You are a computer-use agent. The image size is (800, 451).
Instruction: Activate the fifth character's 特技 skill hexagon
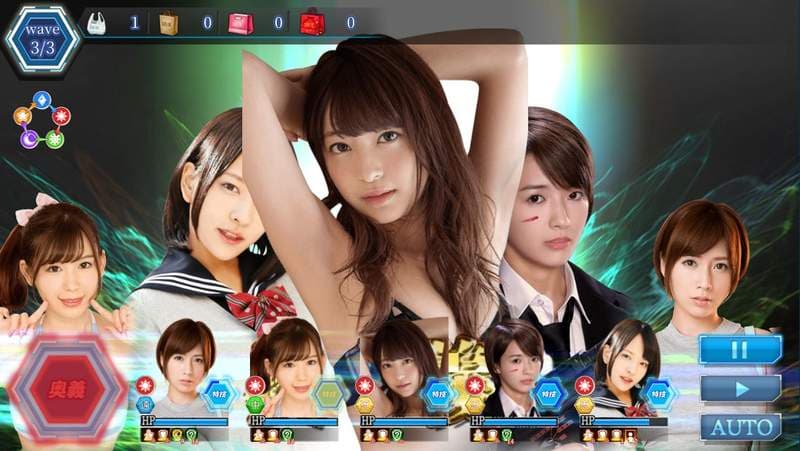coord(657,394)
